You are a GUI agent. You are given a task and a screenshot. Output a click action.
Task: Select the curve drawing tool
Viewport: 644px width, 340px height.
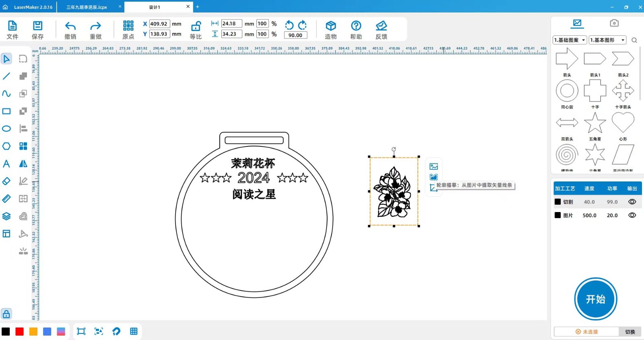pyautogui.click(x=6, y=93)
